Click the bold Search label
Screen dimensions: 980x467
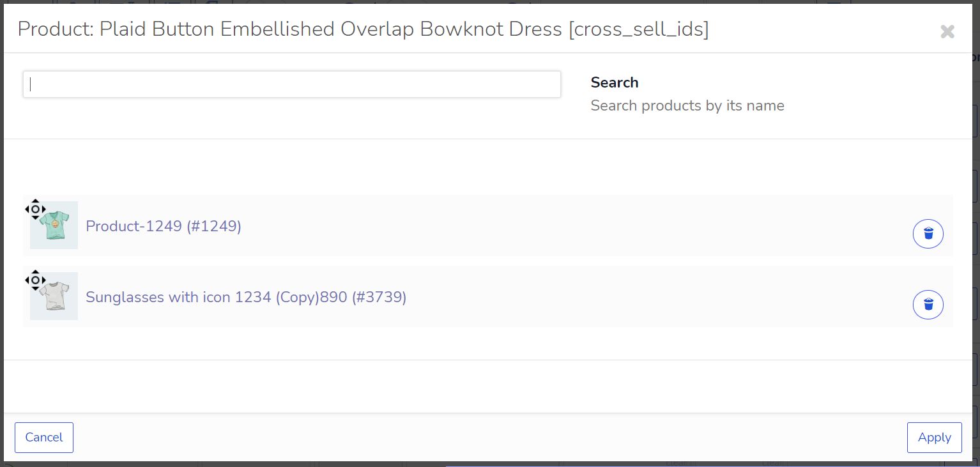click(615, 82)
